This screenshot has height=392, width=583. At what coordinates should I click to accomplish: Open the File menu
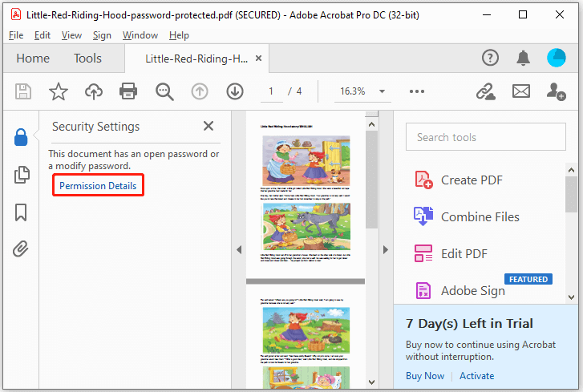(16, 35)
